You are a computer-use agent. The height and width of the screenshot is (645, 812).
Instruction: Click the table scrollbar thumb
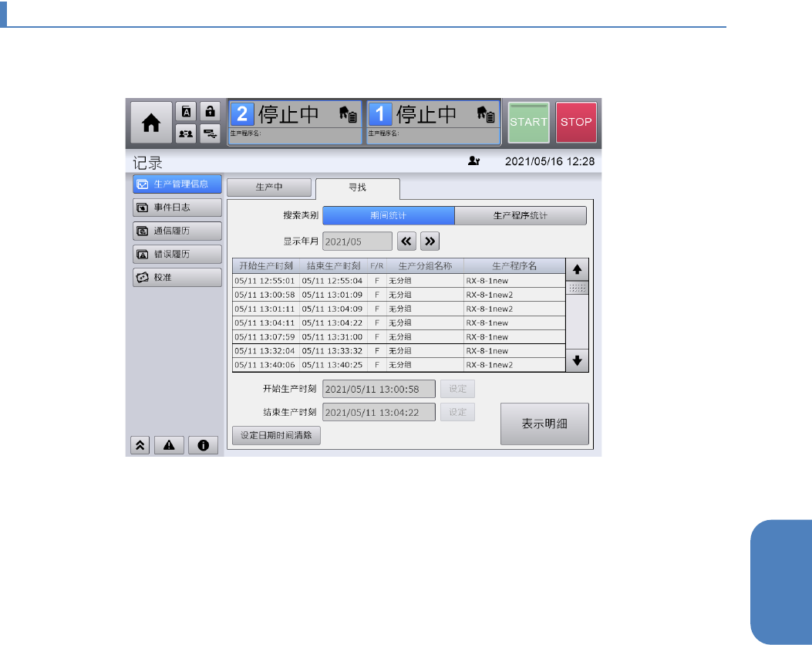[x=577, y=288]
